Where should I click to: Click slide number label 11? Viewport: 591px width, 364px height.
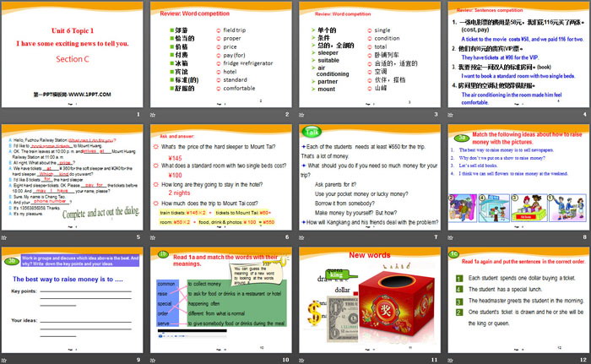coord(435,360)
